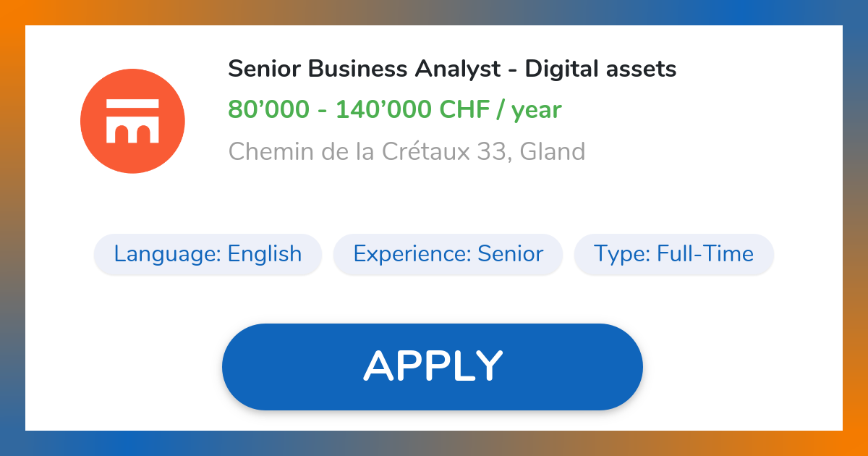The image size is (868, 456).
Task: Toggle the 'Type: Full-Time' filter chip
Action: point(673,254)
